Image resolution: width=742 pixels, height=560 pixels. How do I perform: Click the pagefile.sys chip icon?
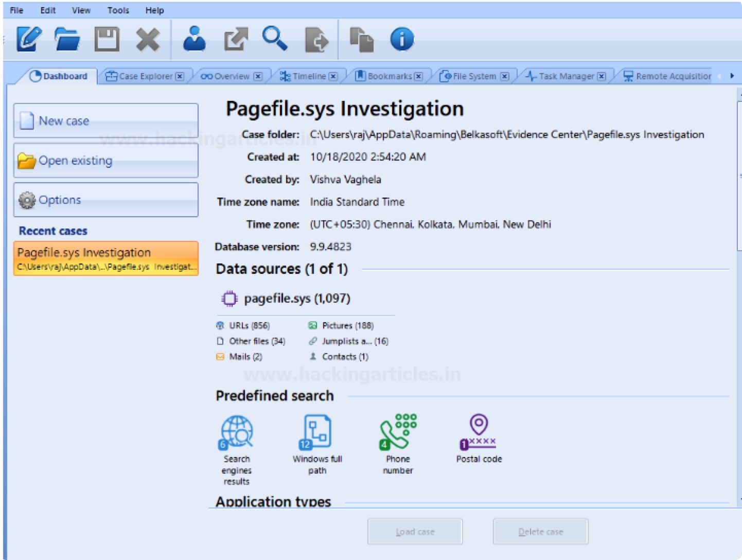point(229,299)
